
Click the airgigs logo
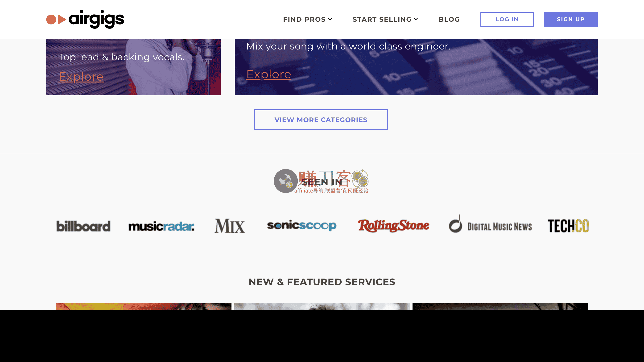pos(85,19)
